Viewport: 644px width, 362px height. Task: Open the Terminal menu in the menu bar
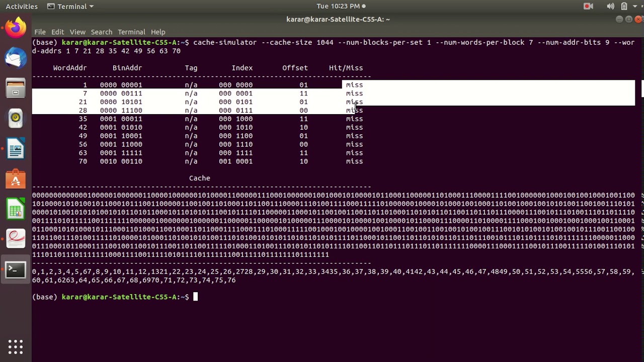coord(131,32)
